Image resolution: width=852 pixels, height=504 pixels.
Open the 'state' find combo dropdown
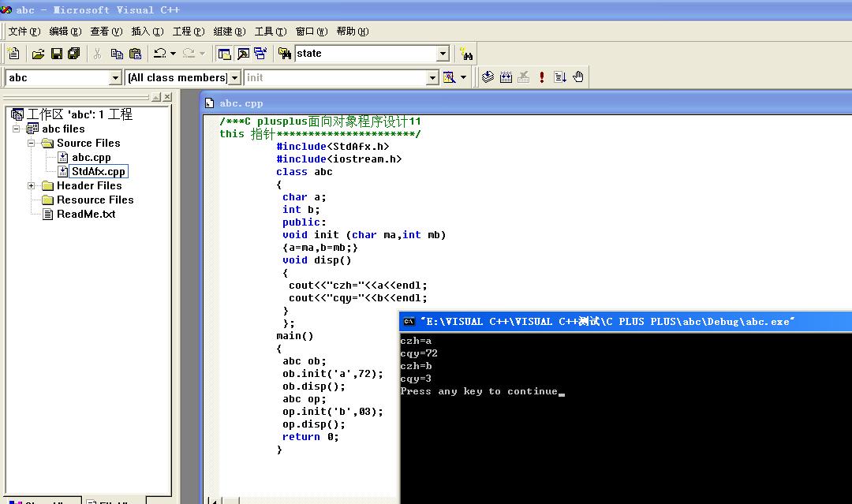(x=443, y=54)
